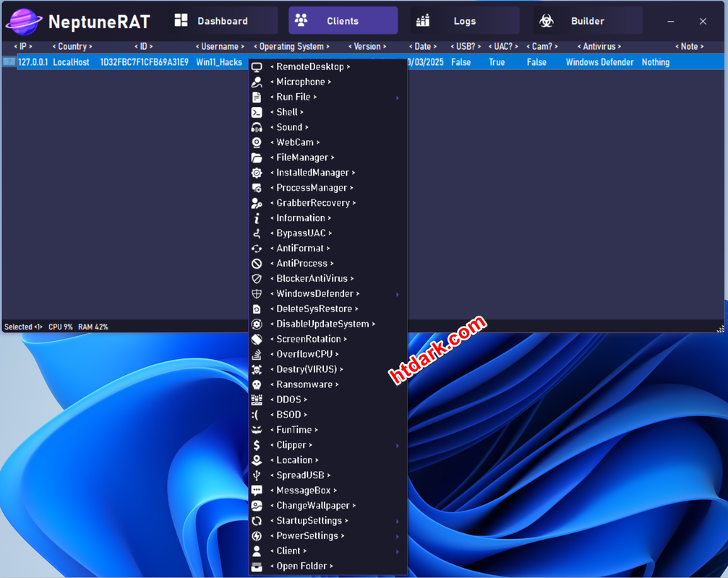This screenshot has width=728, height=578.
Task: Sort by the Antivirus column header
Action: click(599, 46)
